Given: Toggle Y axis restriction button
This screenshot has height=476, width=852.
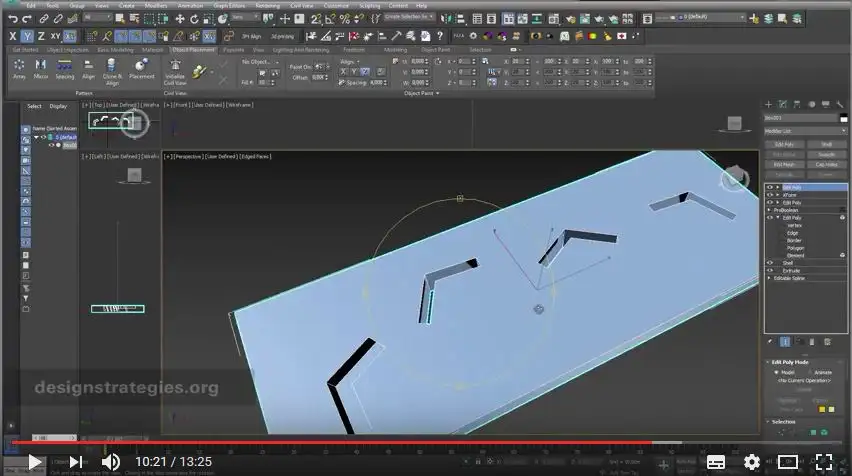Looking at the screenshot, I should point(27,36).
